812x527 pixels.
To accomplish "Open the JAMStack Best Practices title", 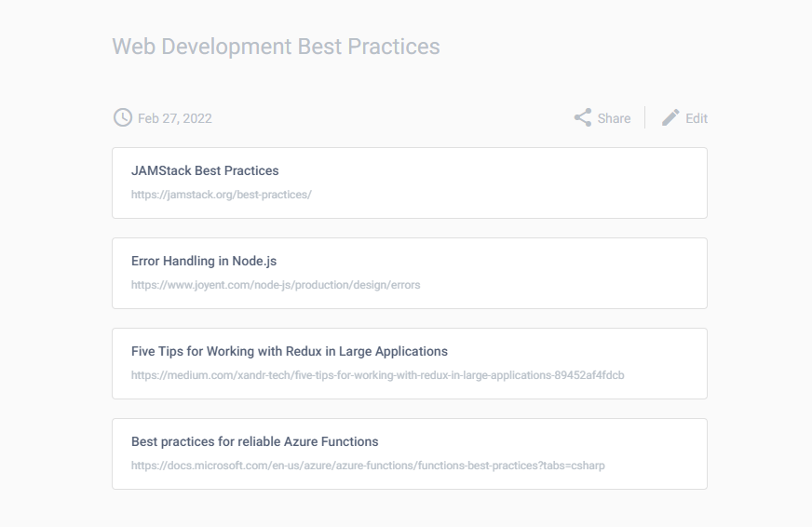I will (x=205, y=170).
